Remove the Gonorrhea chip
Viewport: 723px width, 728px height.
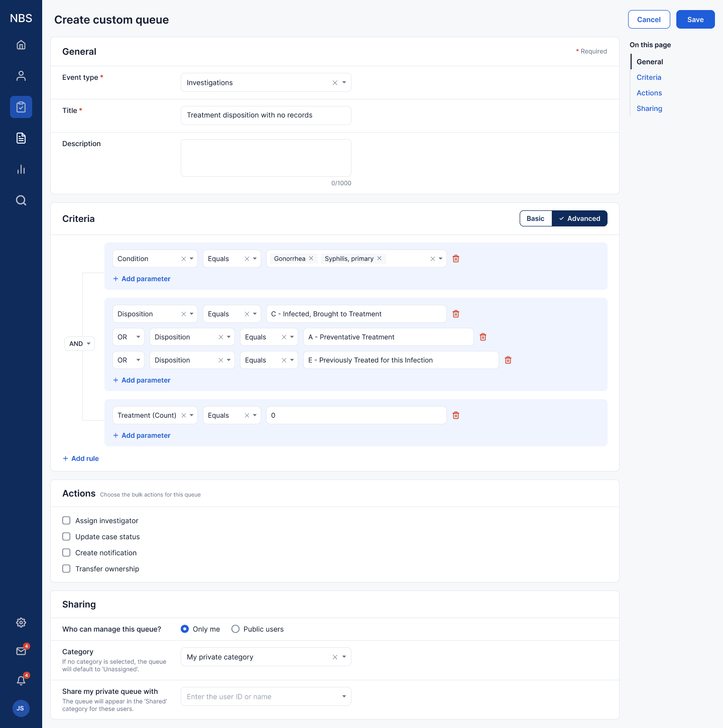coord(311,258)
